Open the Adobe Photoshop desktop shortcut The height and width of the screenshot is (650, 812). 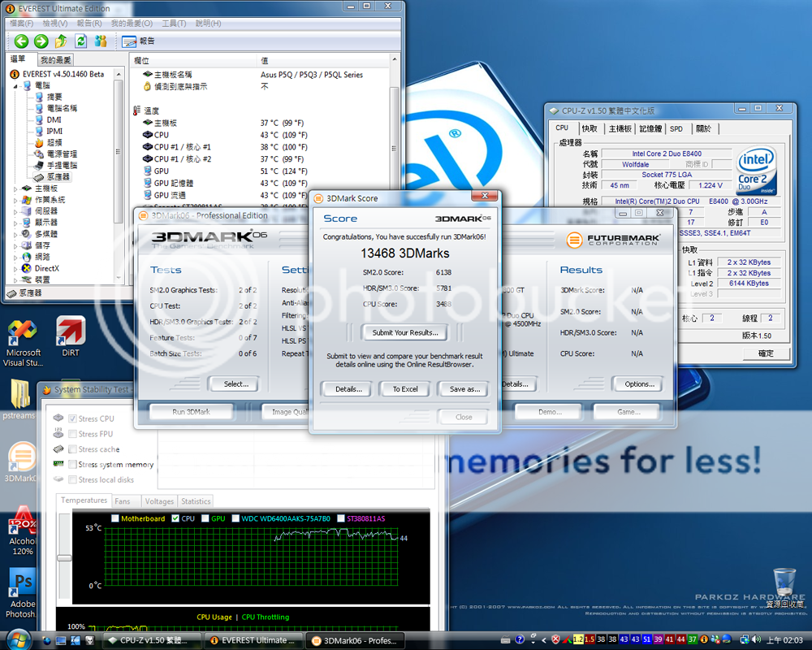22,593
